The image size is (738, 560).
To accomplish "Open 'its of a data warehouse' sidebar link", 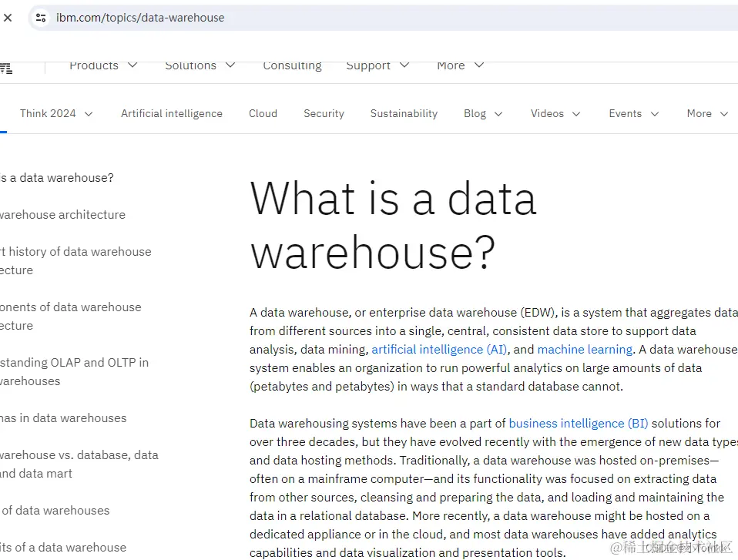I will click(63, 548).
